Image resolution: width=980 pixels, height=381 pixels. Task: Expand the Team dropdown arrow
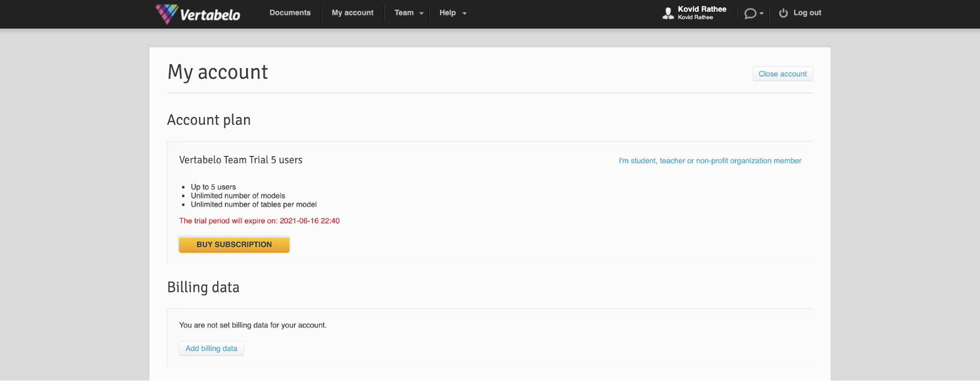coord(422,13)
